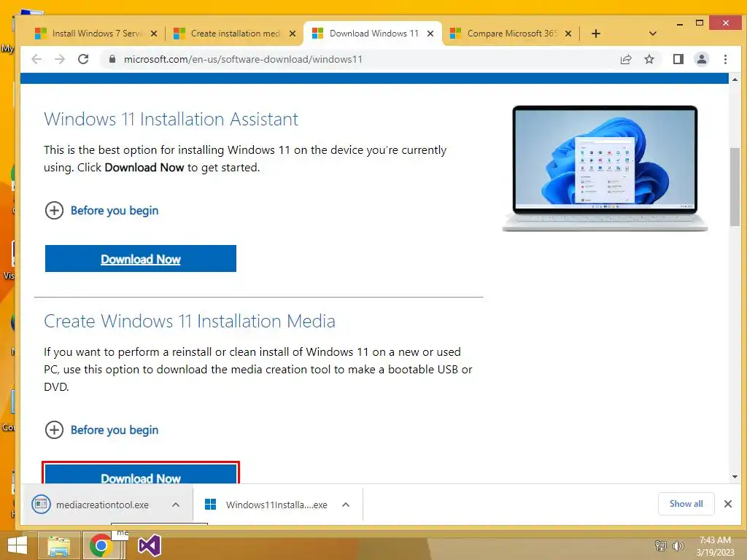Open the tab search dropdown
The image size is (747, 560).
coord(653,34)
